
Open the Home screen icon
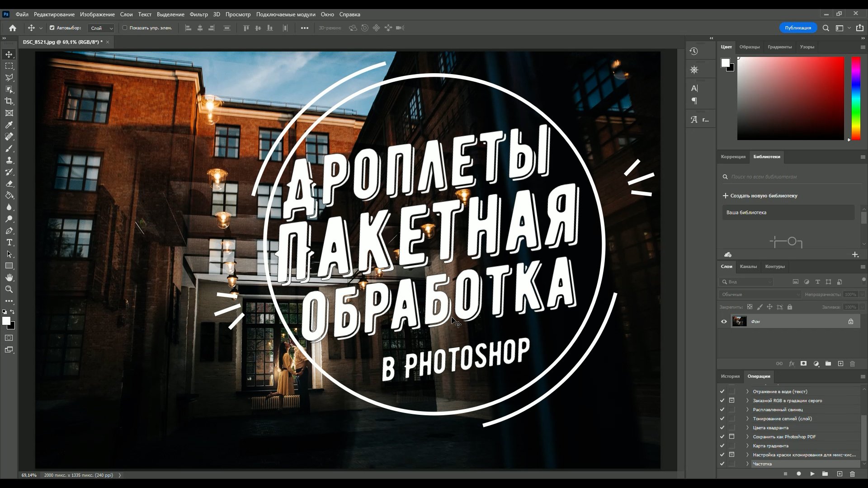[13, 28]
